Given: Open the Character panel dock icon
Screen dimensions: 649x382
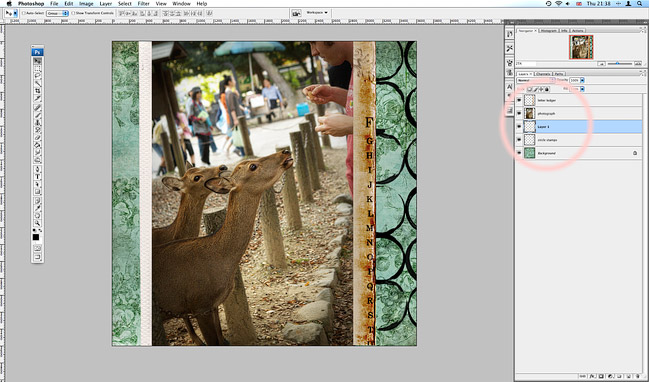Looking at the screenshot, I should 510,86.
